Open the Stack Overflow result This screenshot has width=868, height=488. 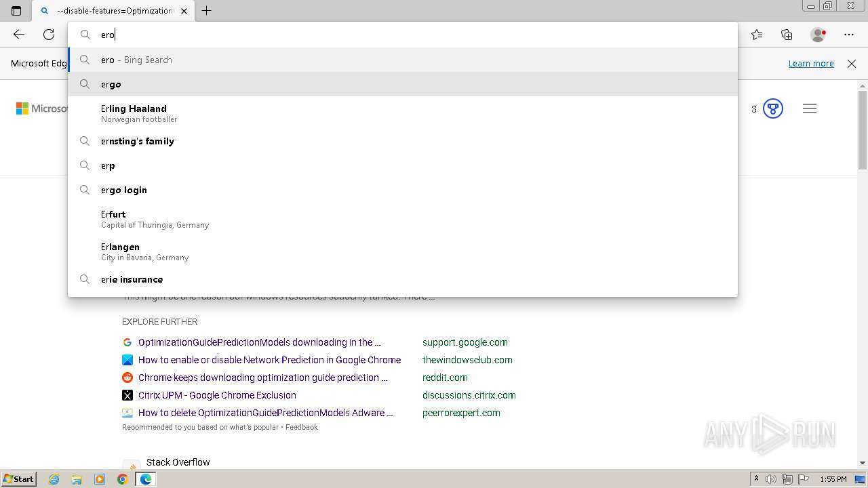pos(178,462)
